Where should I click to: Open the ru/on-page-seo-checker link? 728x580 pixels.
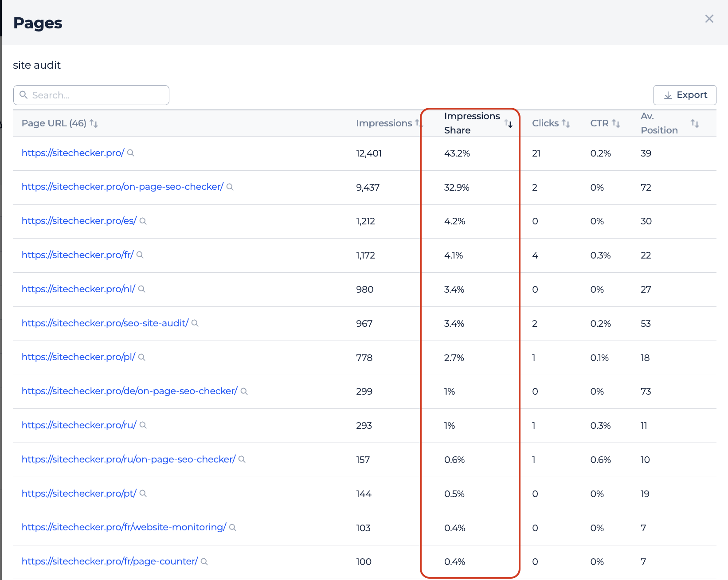click(x=129, y=459)
